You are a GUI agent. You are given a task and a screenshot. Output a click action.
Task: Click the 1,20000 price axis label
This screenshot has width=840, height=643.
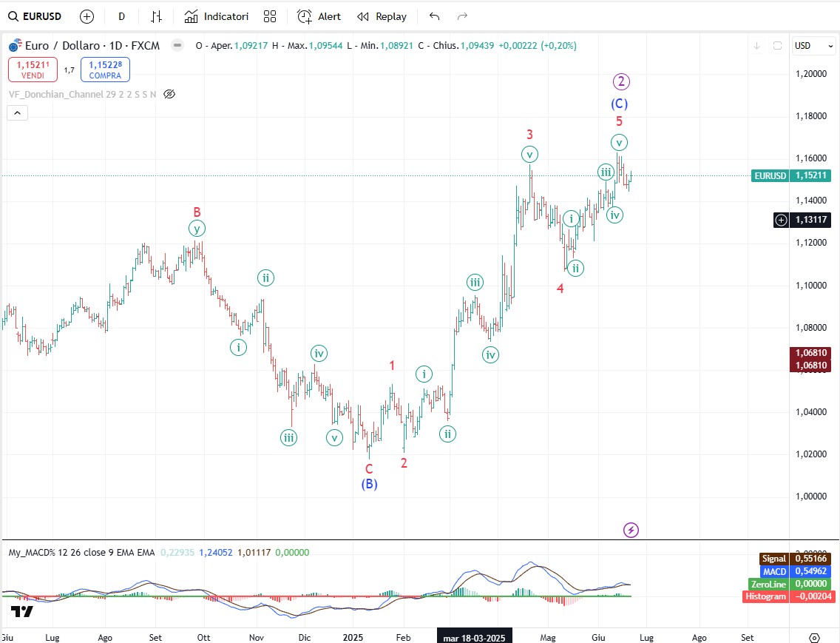[811, 73]
